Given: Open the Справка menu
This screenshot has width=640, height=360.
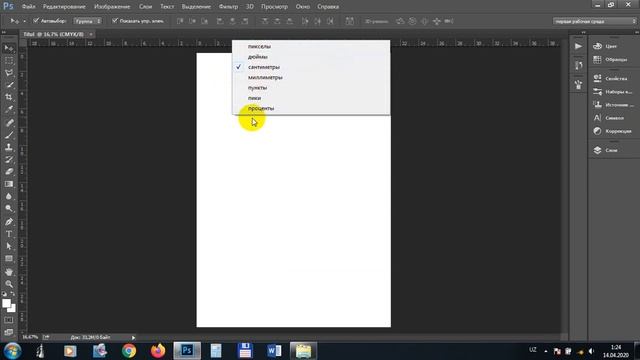Looking at the screenshot, I should [328, 7].
